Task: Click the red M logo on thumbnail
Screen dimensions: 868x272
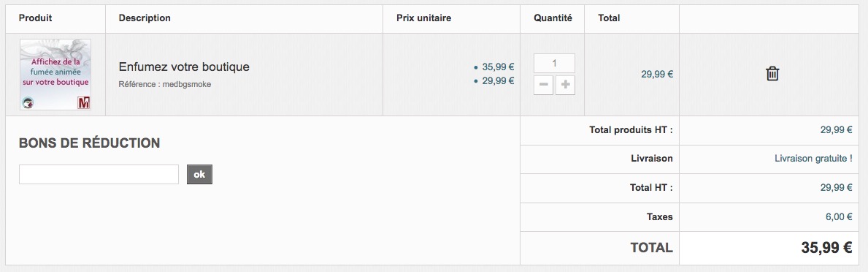Action: pos(84,102)
